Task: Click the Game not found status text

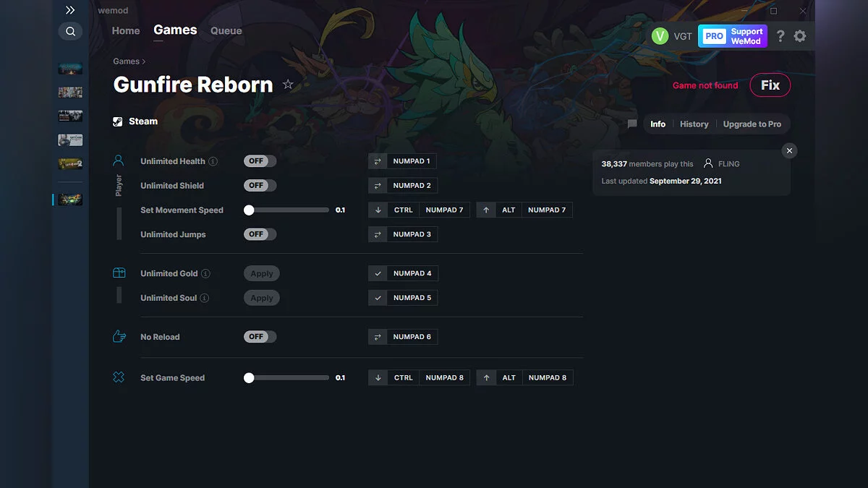Action: 705,85
